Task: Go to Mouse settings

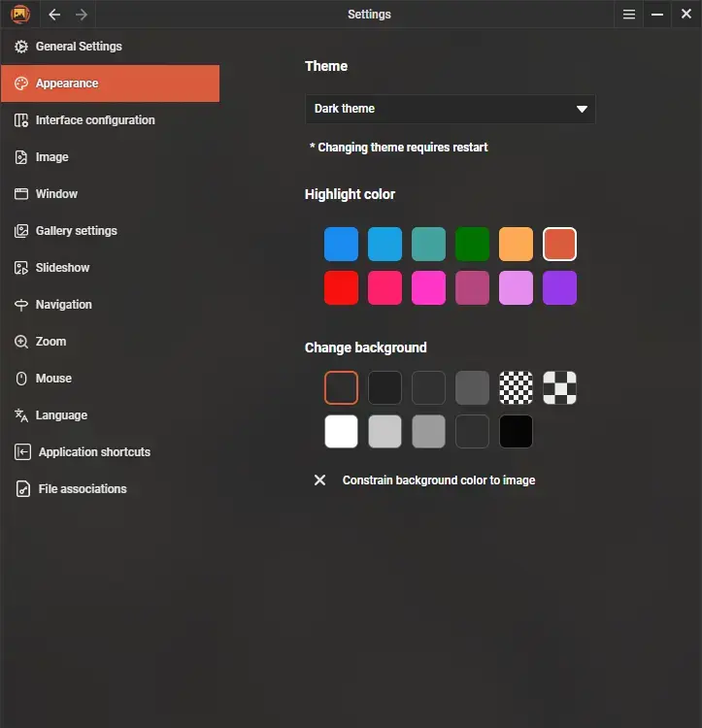Action: [x=53, y=379]
